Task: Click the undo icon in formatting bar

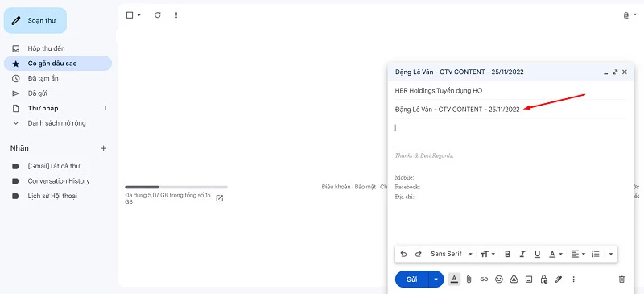Action: [x=403, y=254]
